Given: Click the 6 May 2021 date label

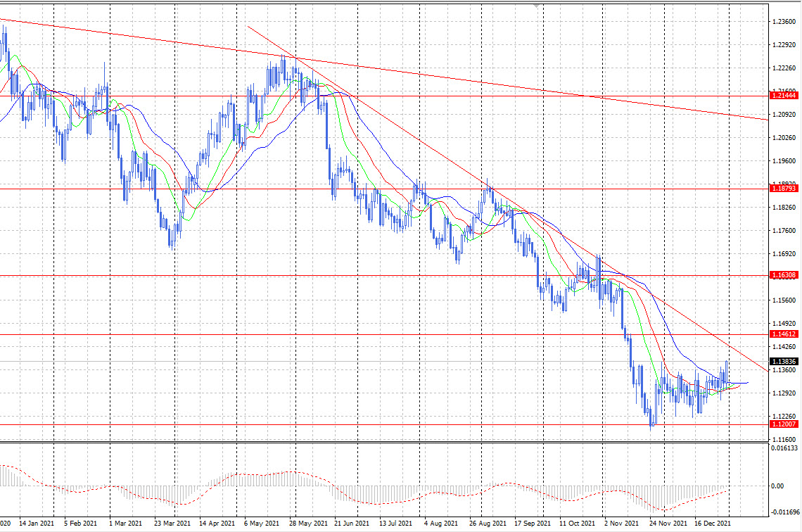Looking at the screenshot, I should point(262,524).
